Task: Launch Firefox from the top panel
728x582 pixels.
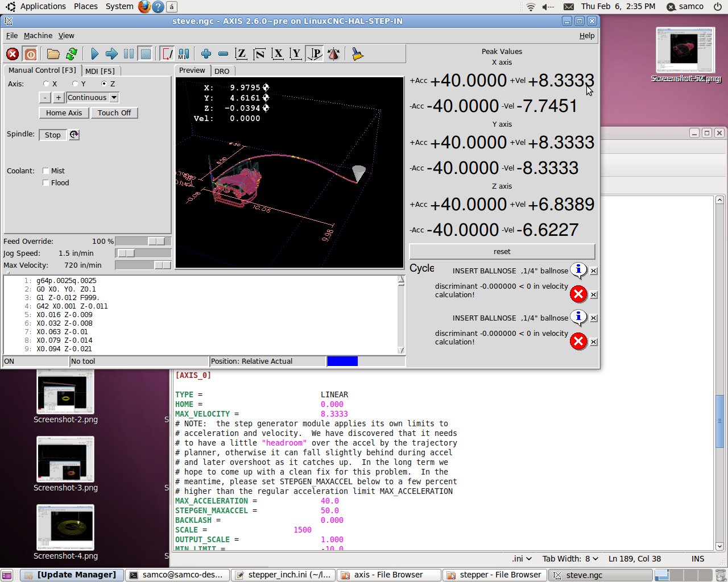Action: click(144, 7)
